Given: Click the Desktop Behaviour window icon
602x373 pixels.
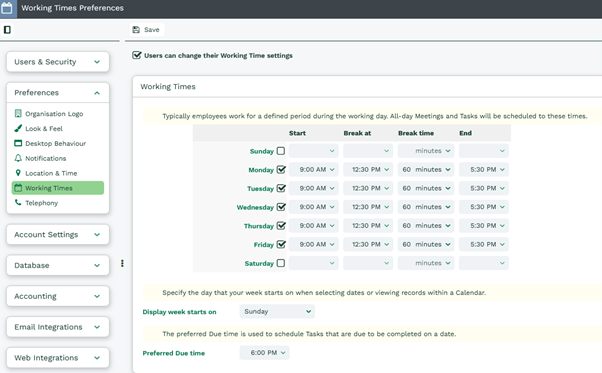Looking at the screenshot, I should click(18, 143).
